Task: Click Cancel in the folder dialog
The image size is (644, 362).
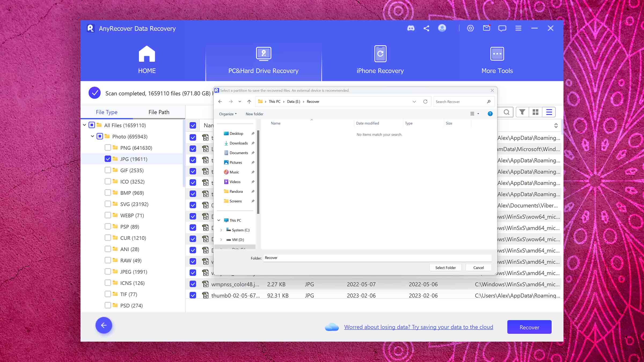Action: (x=478, y=268)
